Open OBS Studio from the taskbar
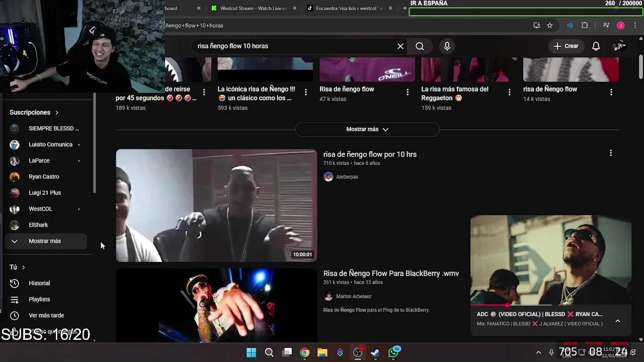The image size is (644, 362). point(358,352)
